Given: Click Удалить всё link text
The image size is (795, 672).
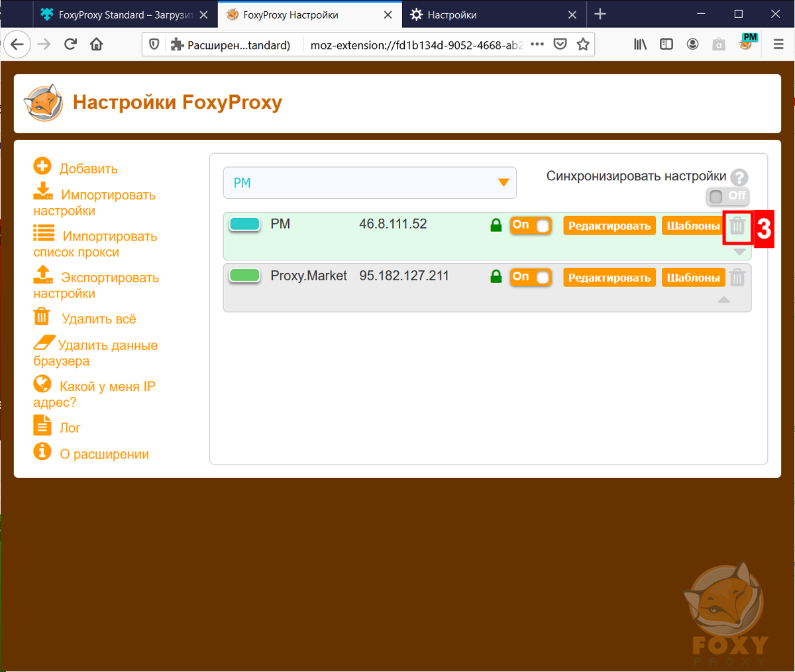Looking at the screenshot, I should [x=99, y=319].
